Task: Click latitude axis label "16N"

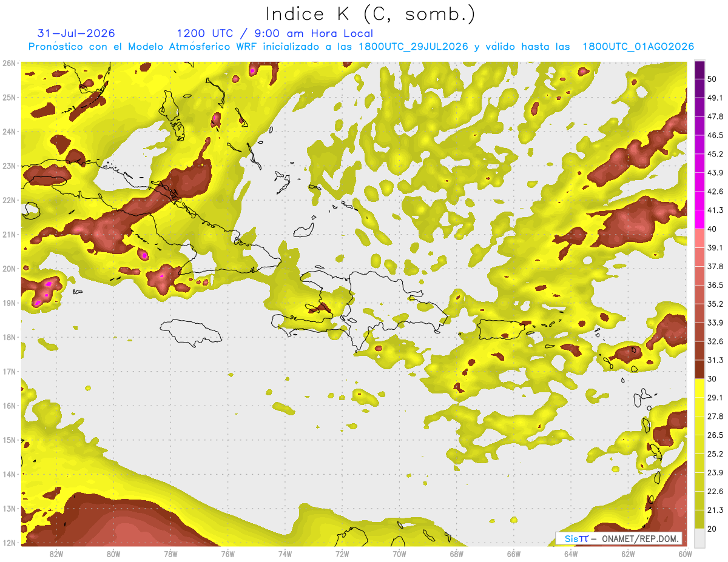Action: (x=9, y=406)
